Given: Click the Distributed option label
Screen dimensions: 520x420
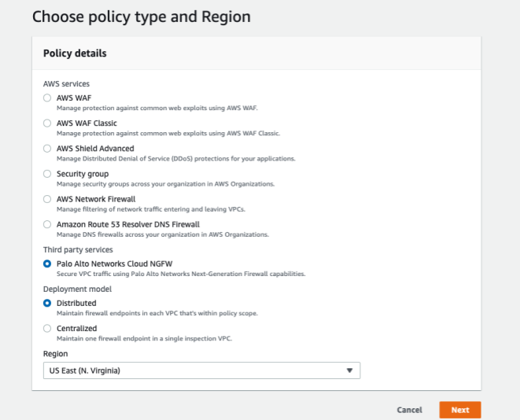Looking at the screenshot, I should coord(76,303).
